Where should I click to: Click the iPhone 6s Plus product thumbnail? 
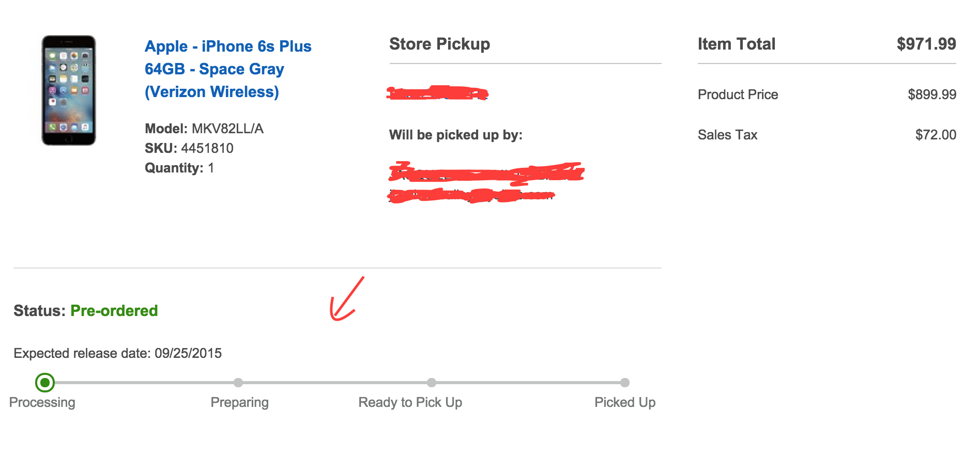(x=68, y=90)
